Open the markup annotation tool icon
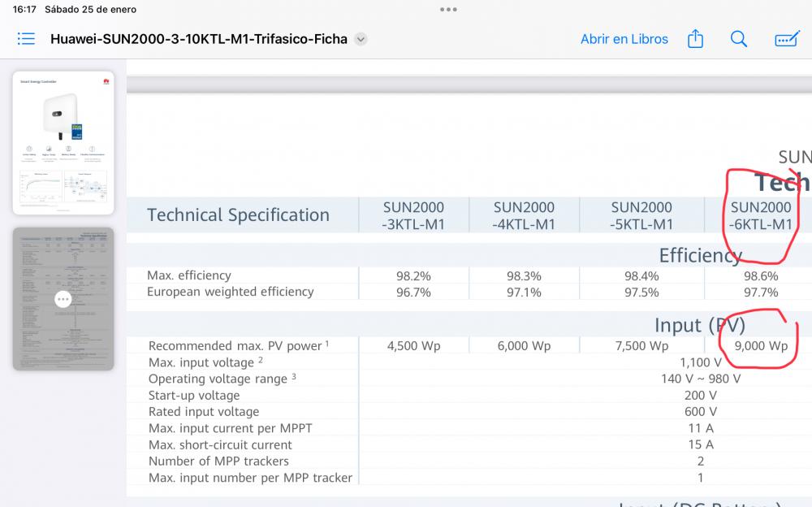Image resolution: width=812 pixels, height=507 pixels. click(x=787, y=39)
